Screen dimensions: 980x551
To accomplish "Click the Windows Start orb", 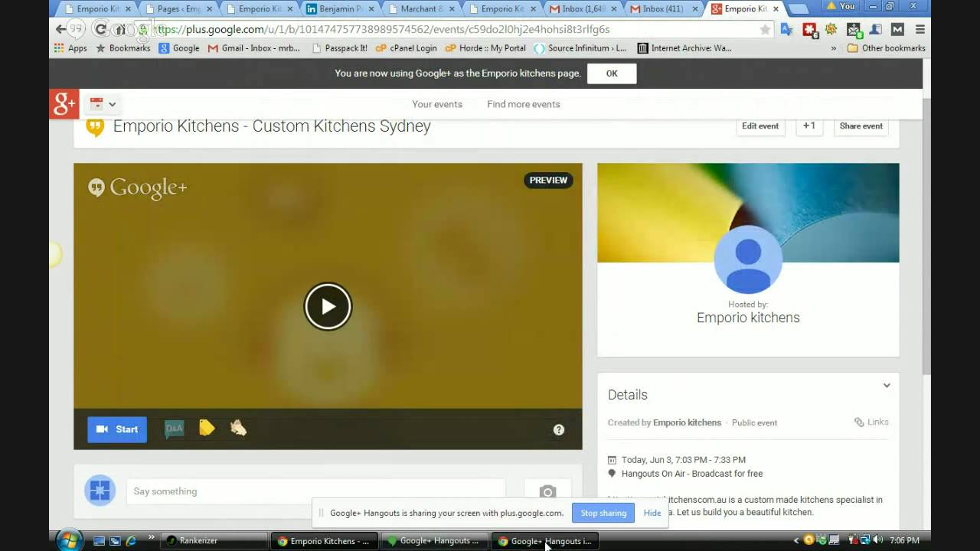I will pos(68,540).
